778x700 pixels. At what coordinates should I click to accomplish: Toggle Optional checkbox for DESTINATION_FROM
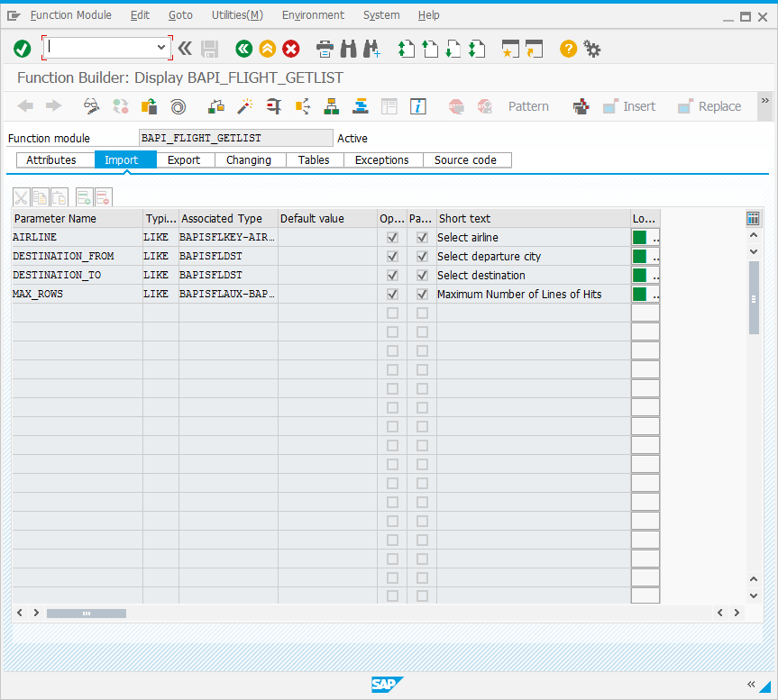pyautogui.click(x=392, y=256)
